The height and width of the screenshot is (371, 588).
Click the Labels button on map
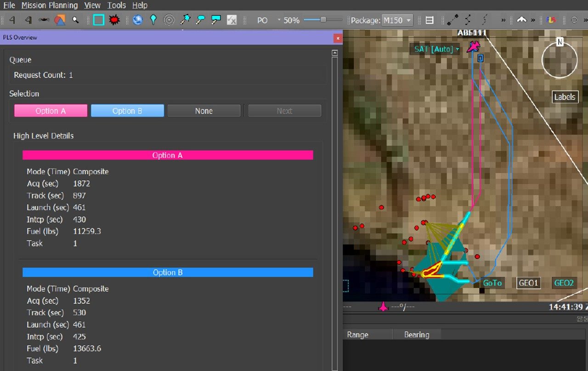click(565, 97)
